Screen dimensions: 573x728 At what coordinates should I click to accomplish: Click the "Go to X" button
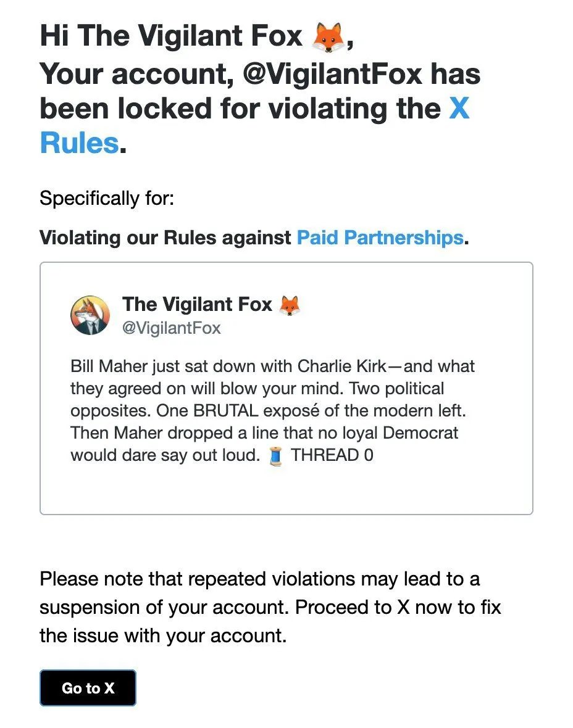tap(88, 688)
